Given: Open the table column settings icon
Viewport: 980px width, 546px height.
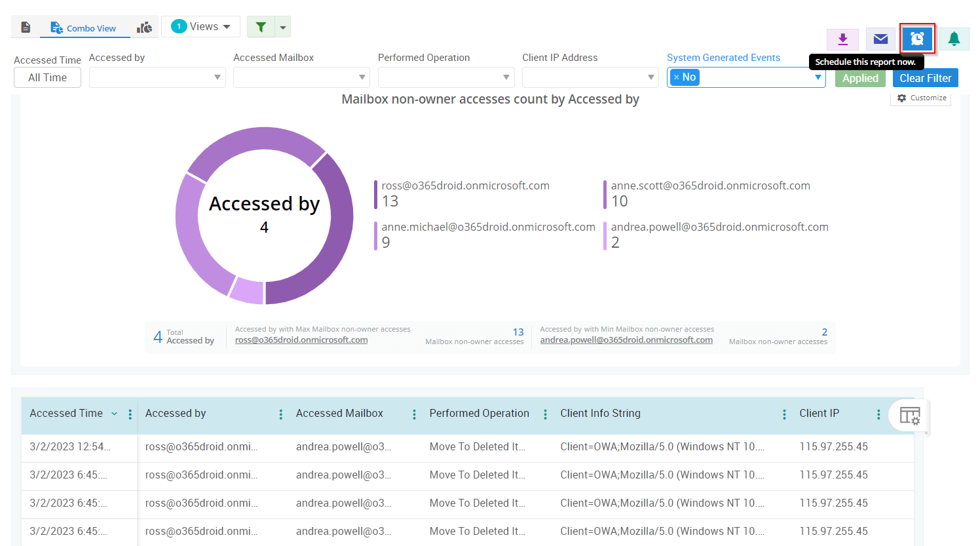Looking at the screenshot, I should coord(909,416).
